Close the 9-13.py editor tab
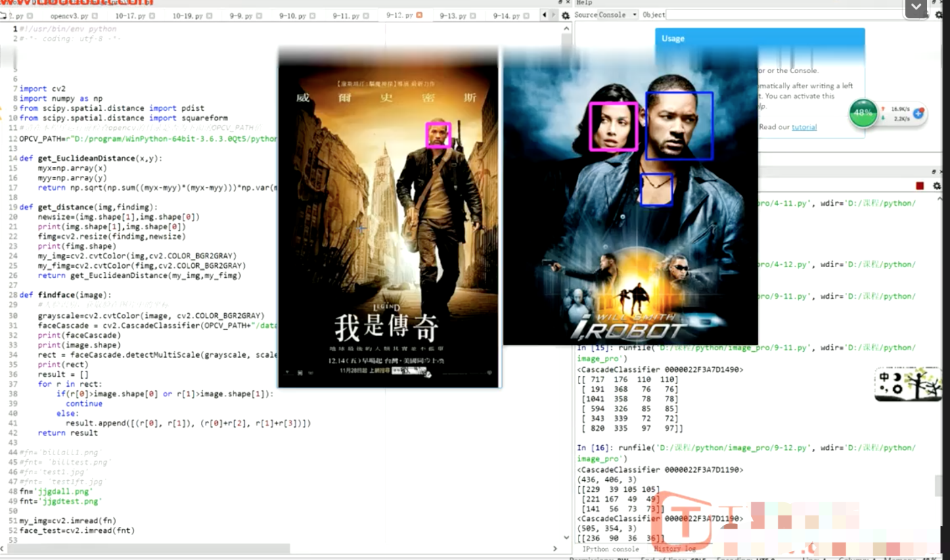950x560 pixels. point(473,16)
